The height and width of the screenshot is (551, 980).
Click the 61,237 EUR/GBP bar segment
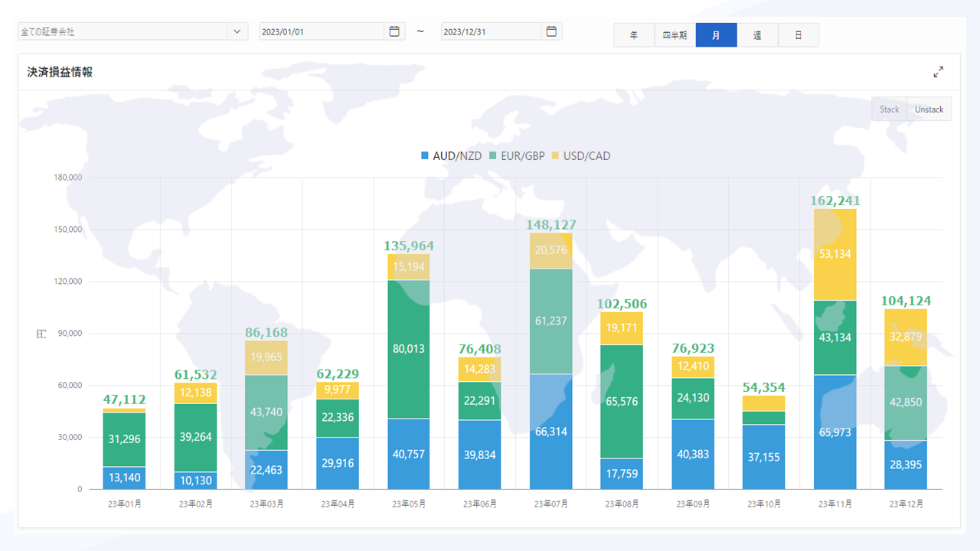[x=550, y=321]
